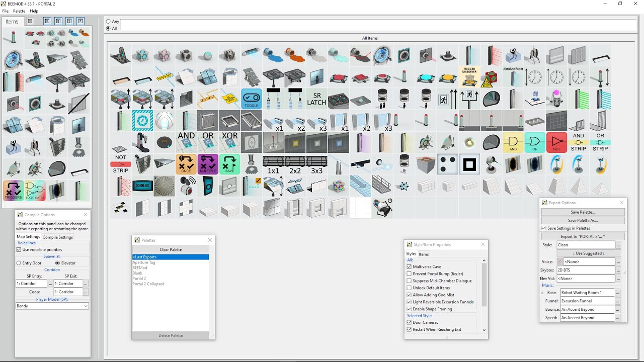The width and height of the screenshot is (644, 362).
Task: Click the Clear Palette button
Action: [171, 249]
